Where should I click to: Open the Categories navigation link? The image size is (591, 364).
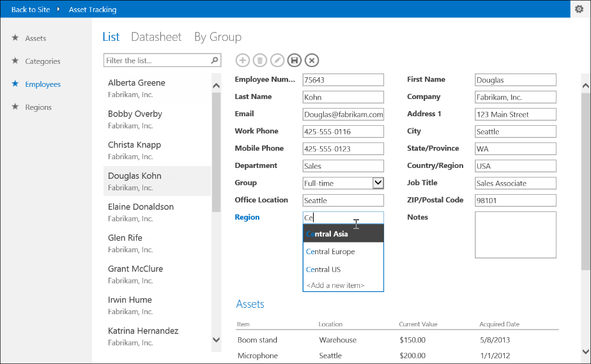(43, 61)
